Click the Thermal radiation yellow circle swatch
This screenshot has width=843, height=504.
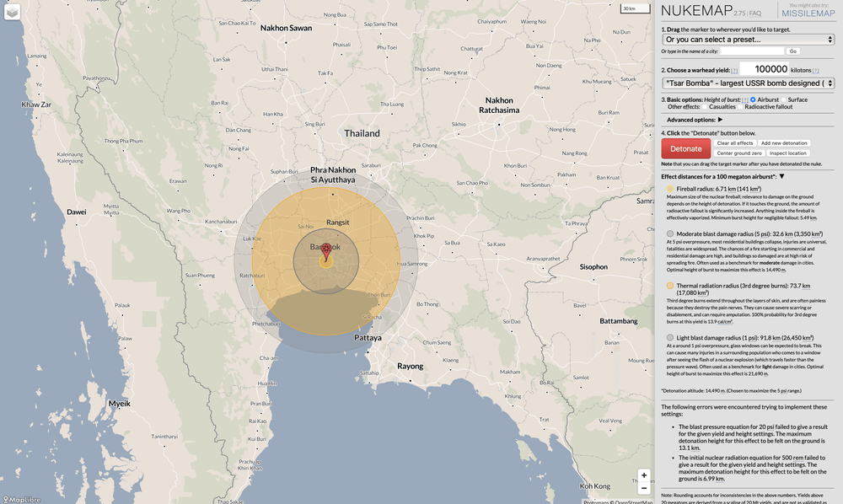(x=669, y=285)
